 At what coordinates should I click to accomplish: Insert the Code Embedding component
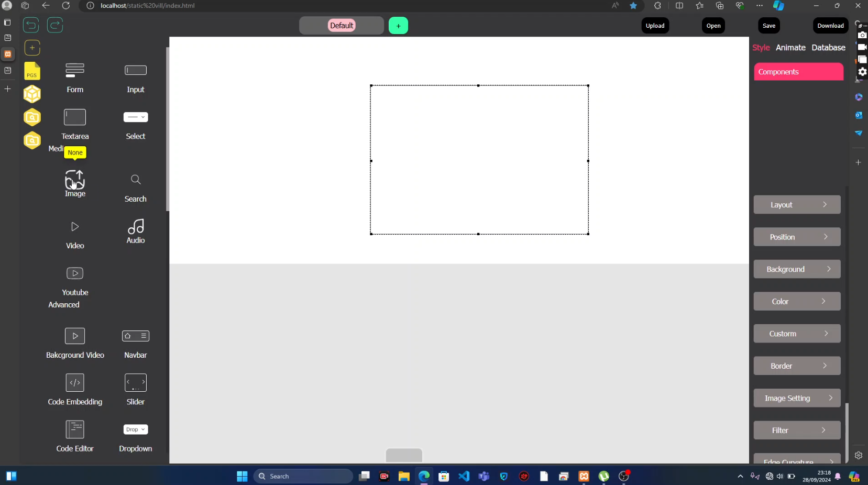click(x=75, y=390)
